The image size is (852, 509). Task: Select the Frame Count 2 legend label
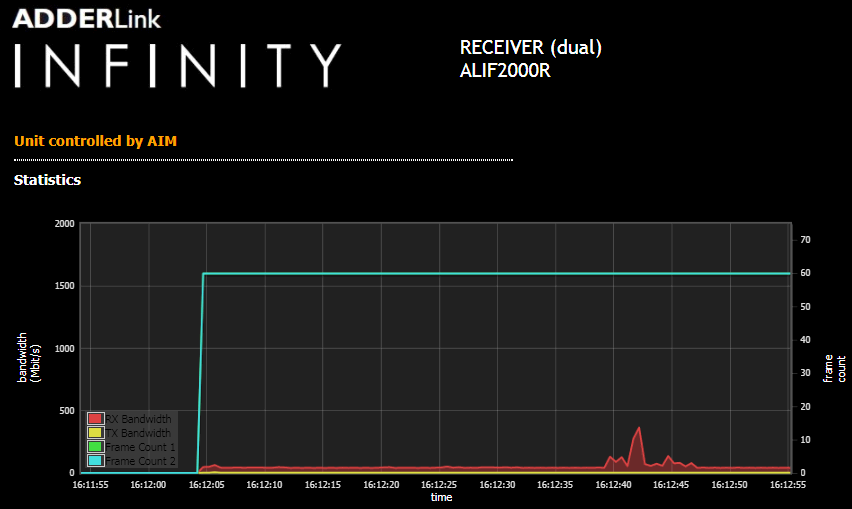[x=140, y=461]
